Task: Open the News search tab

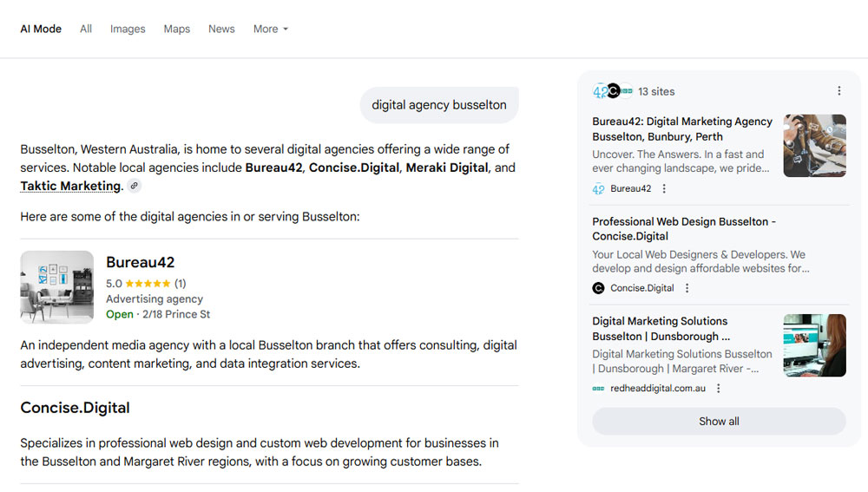Action: pyautogui.click(x=221, y=29)
